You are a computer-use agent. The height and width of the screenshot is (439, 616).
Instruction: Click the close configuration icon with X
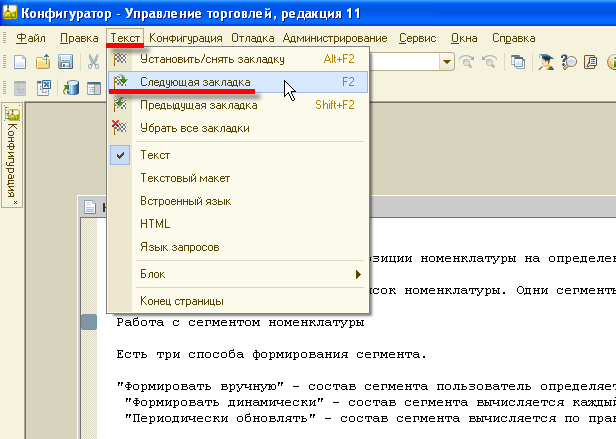pos(43,88)
